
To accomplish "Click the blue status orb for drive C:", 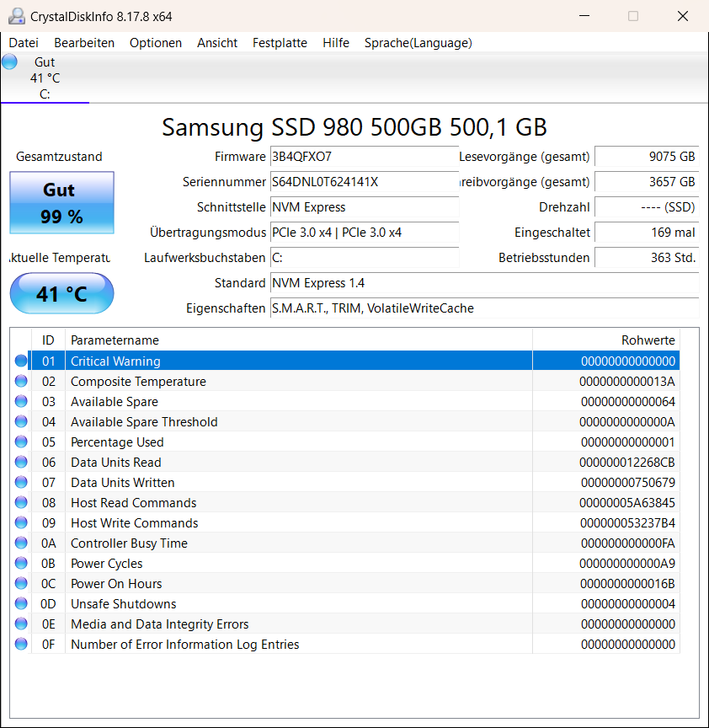I will (x=10, y=62).
